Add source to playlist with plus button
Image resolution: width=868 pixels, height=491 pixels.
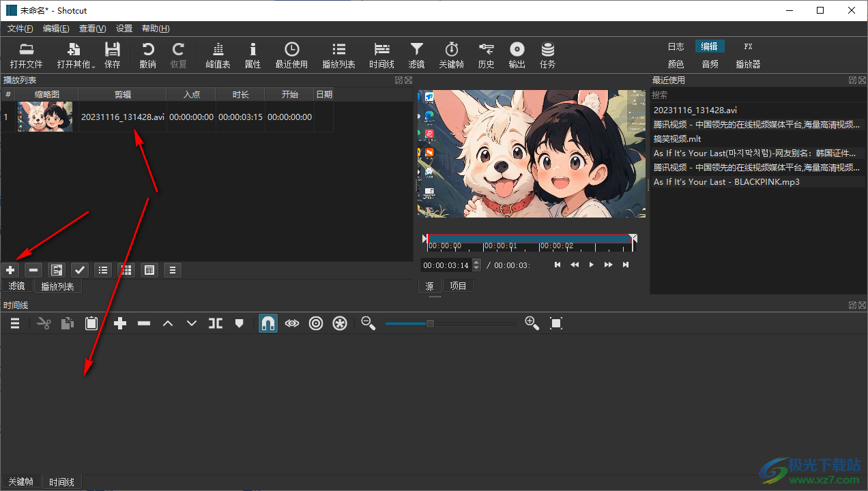click(10, 270)
